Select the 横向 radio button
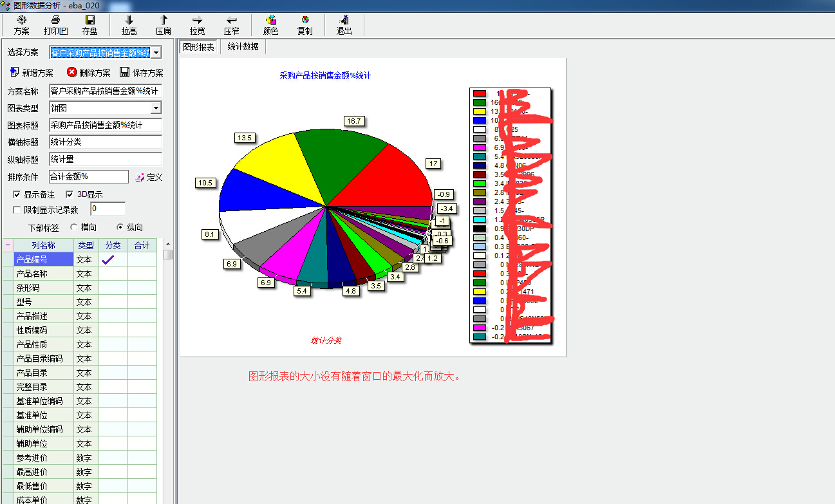The width and height of the screenshot is (835, 504). (74, 227)
